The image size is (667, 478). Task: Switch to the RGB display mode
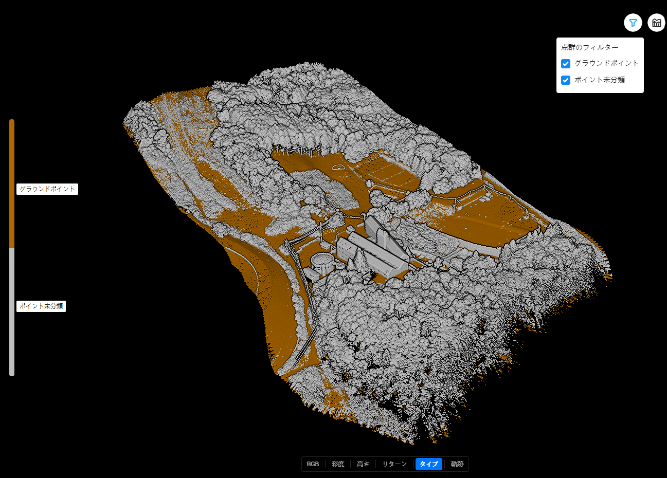pyautogui.click(x=313, y=464)
